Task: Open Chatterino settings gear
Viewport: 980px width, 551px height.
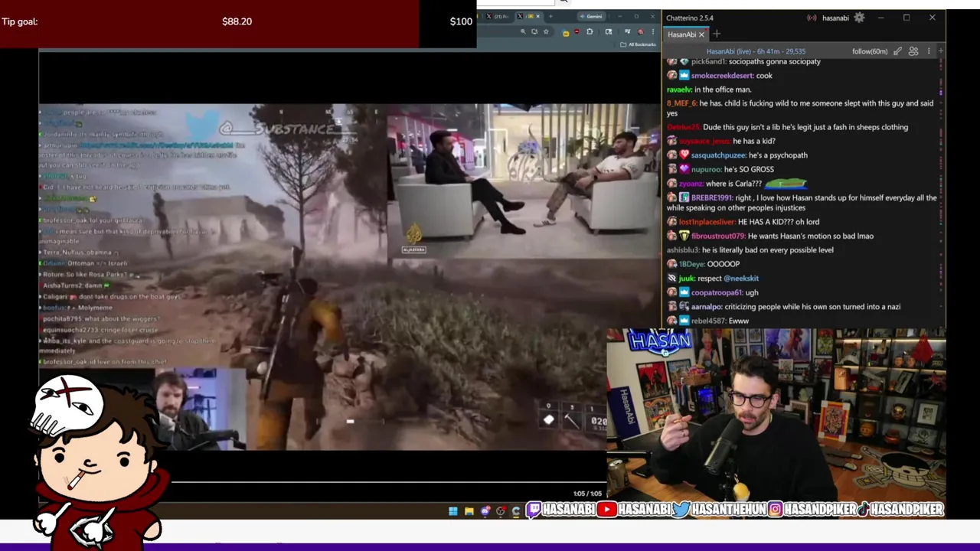Action: 859,18
